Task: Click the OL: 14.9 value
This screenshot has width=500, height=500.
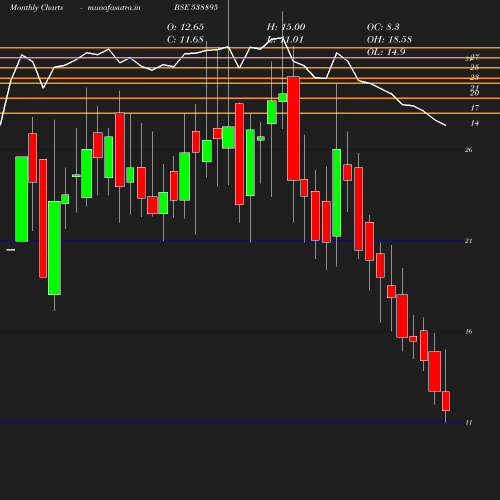Action: (386, 52)
